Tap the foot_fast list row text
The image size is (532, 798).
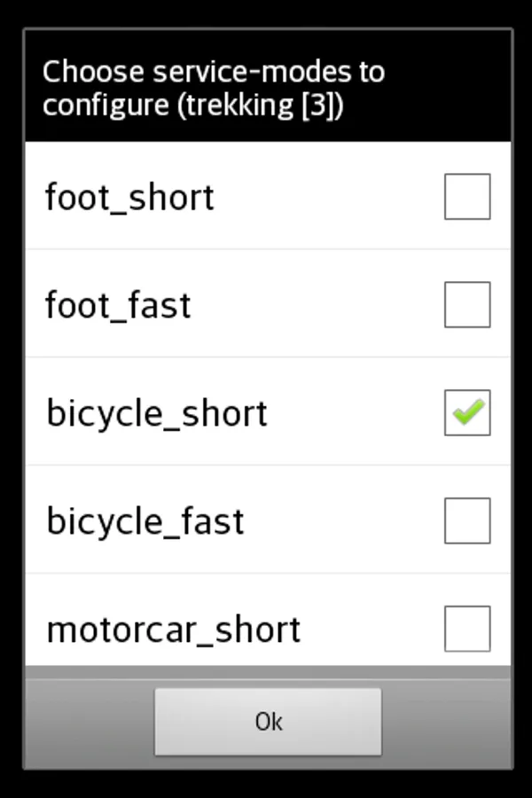pyautogui.click(x=118, y=304)
